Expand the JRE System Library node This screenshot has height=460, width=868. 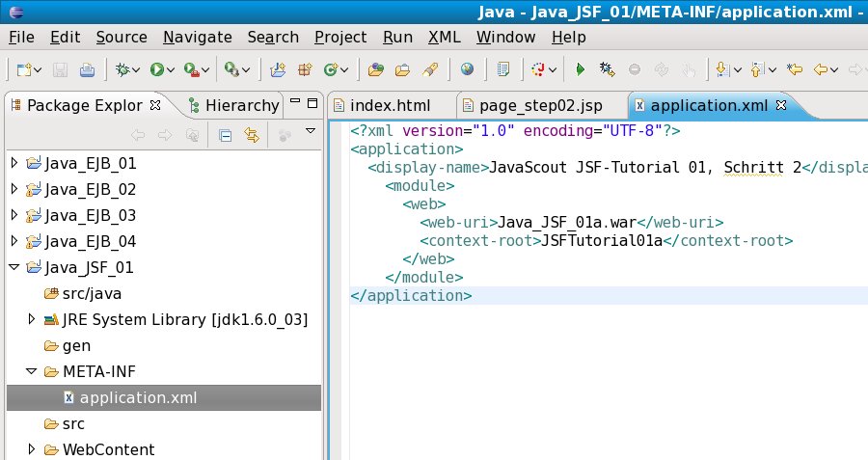click(x=31, y=319)
